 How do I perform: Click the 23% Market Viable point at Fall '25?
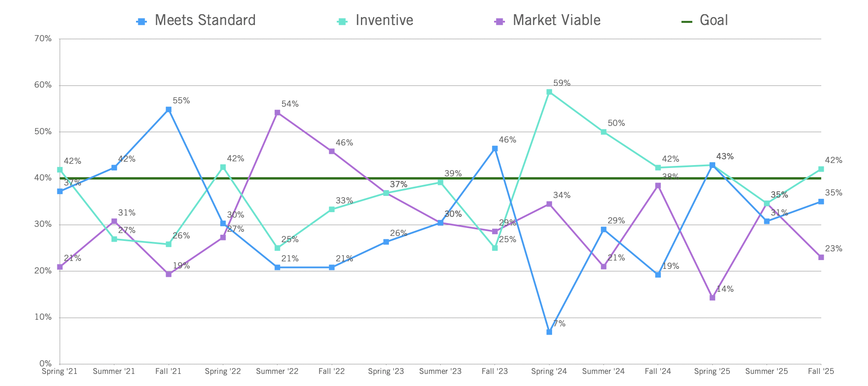(821, 257)
